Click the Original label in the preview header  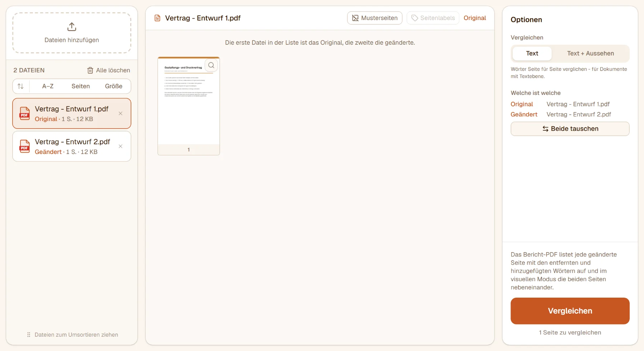(475, 18)
